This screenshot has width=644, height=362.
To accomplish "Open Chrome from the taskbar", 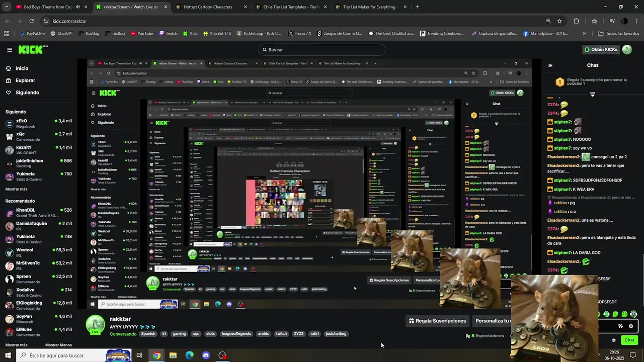I will click(156, 355).
